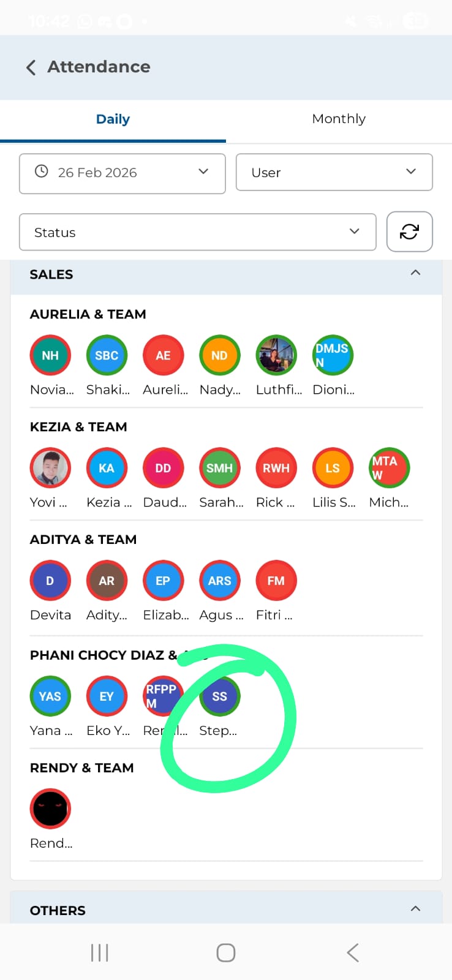Open the YAS avatar for Yana
Screen dimensions: 452x980
(50, 696)
